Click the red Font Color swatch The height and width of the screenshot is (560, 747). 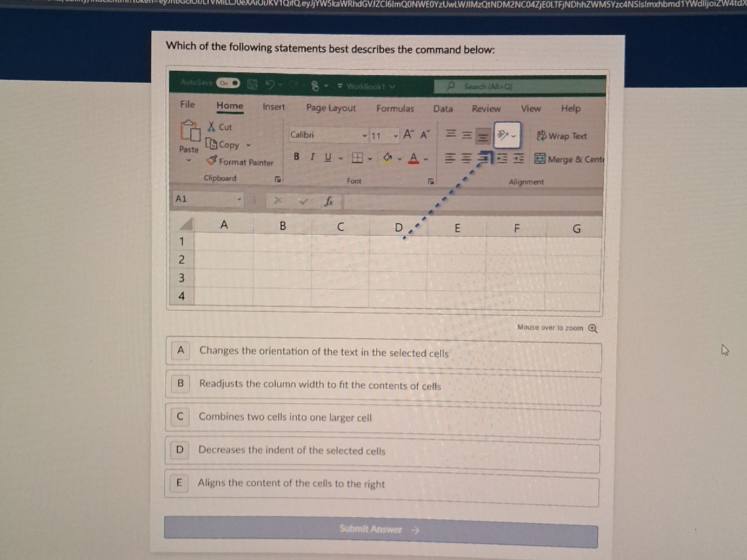click(x=413, y=158)
